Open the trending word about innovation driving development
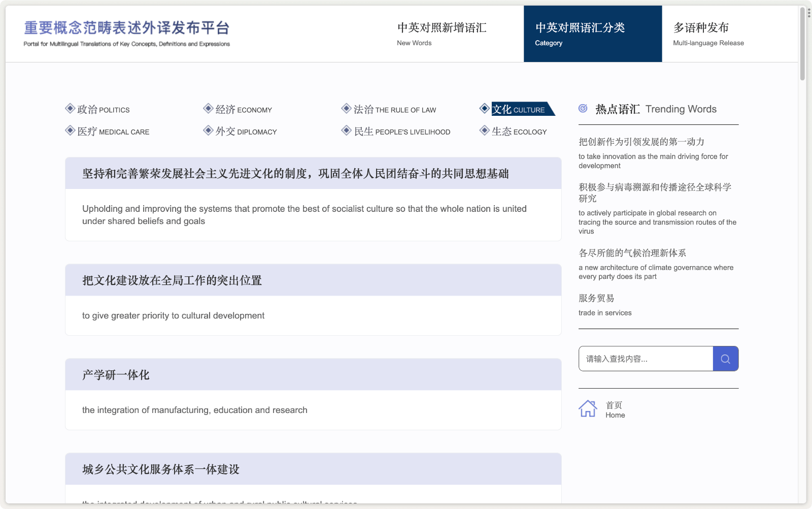812x509 pixels. pyautogui.click(x=642, y=142)
